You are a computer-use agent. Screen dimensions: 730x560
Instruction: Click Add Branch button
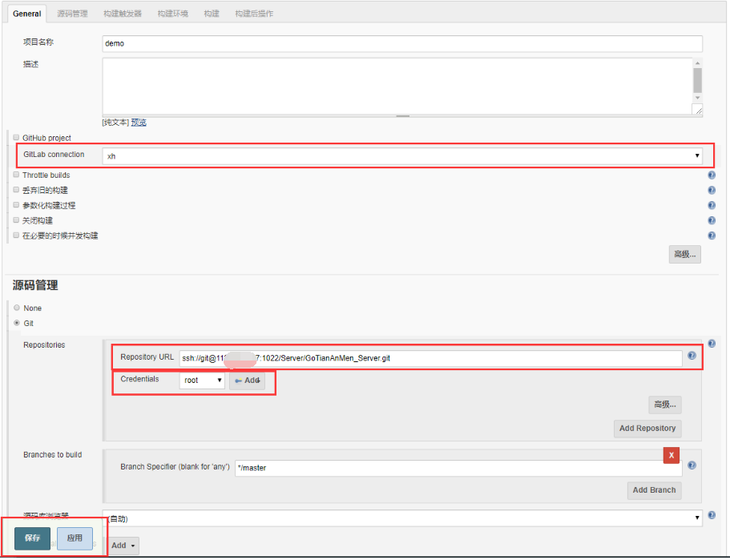tap(654, 490)
